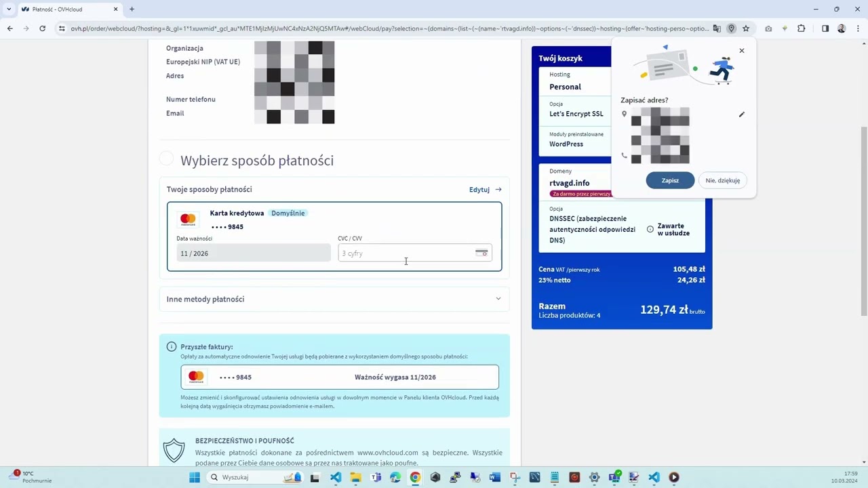This screenshot has width=868, height=488.
Task: Click the Mastercard logo on Karta kredytowa
Action: click(x=188, y=219)
